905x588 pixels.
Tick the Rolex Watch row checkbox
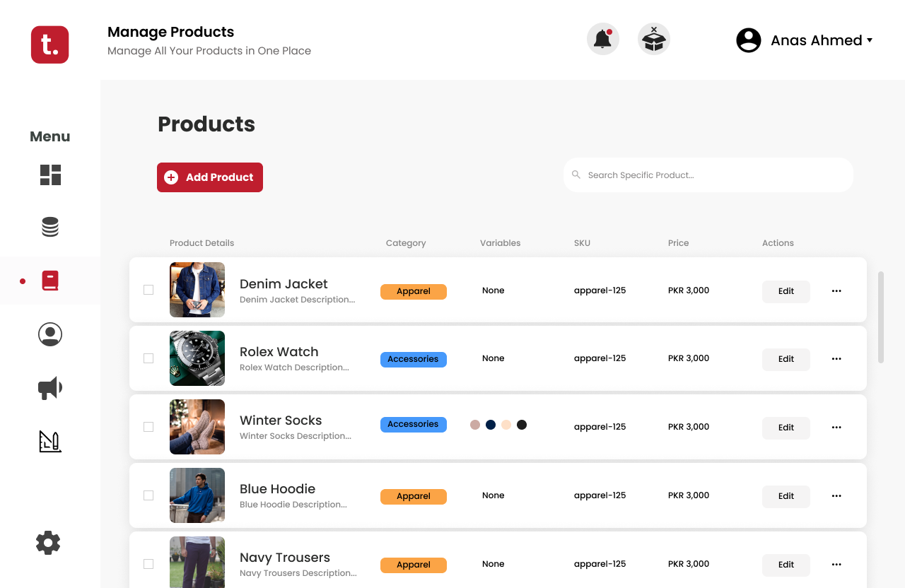[x=148, y=358]
